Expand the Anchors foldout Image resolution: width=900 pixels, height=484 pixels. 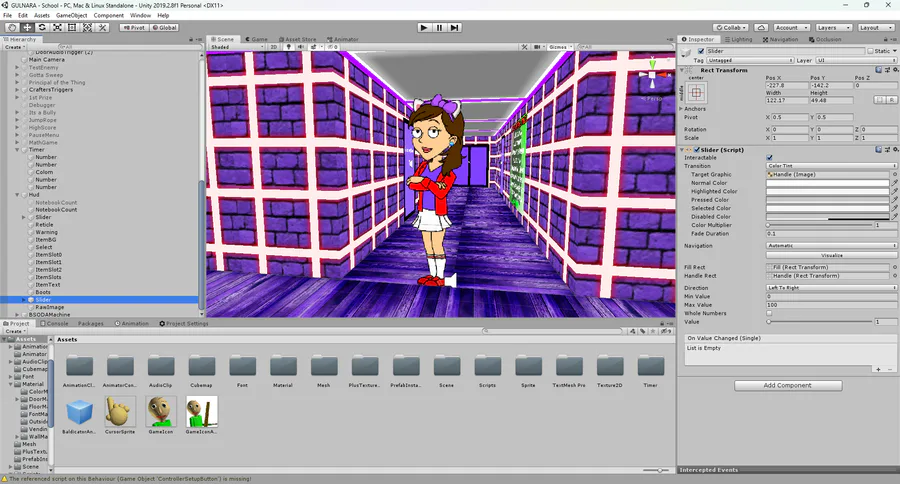click(682, 109)
